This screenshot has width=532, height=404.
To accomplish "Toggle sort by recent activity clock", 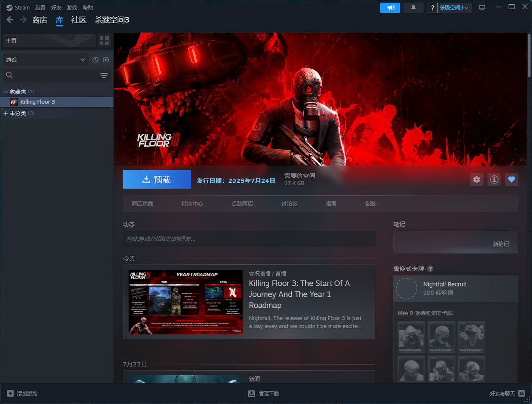I will click(x=96, y=60).
